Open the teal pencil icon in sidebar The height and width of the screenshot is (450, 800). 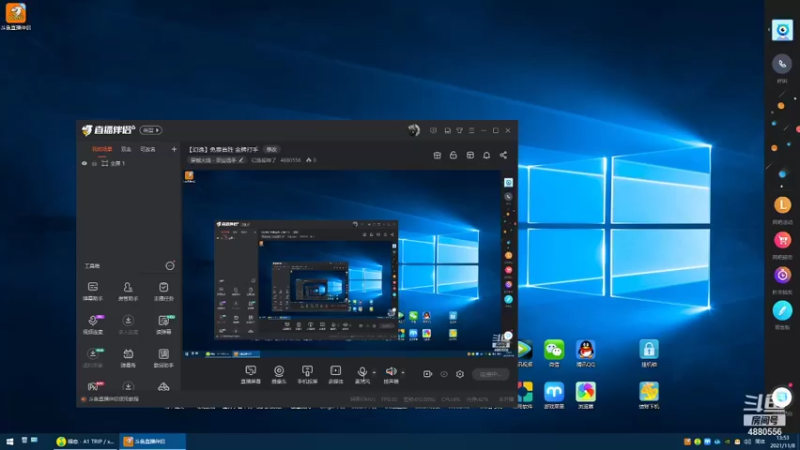tap(782, 310)
